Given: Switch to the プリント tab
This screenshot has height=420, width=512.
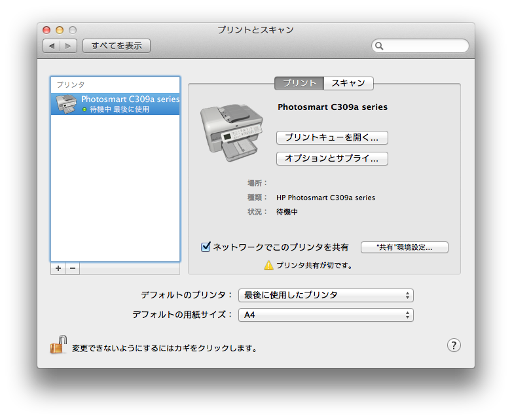Looking at the screenshot, I should (299, 83).
